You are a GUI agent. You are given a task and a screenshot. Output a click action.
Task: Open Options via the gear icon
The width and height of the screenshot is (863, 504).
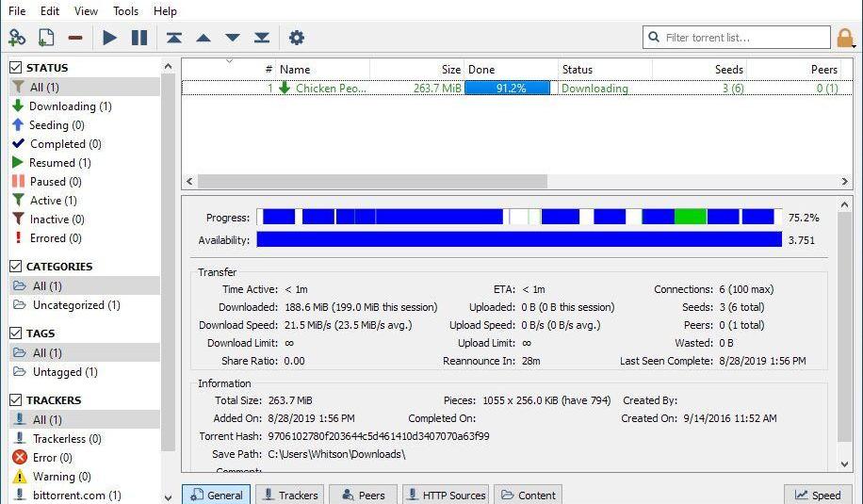click(297, 38)
